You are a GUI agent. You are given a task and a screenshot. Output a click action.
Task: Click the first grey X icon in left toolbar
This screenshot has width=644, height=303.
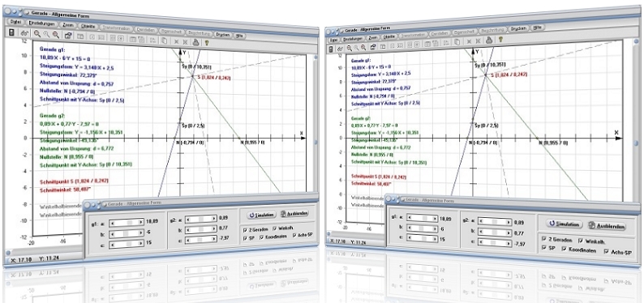coord(176,41)
